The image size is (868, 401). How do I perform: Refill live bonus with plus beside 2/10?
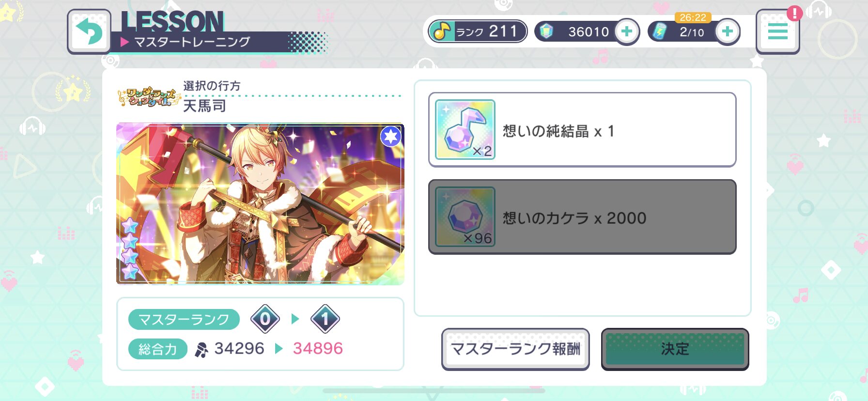[x=727, y=32]
